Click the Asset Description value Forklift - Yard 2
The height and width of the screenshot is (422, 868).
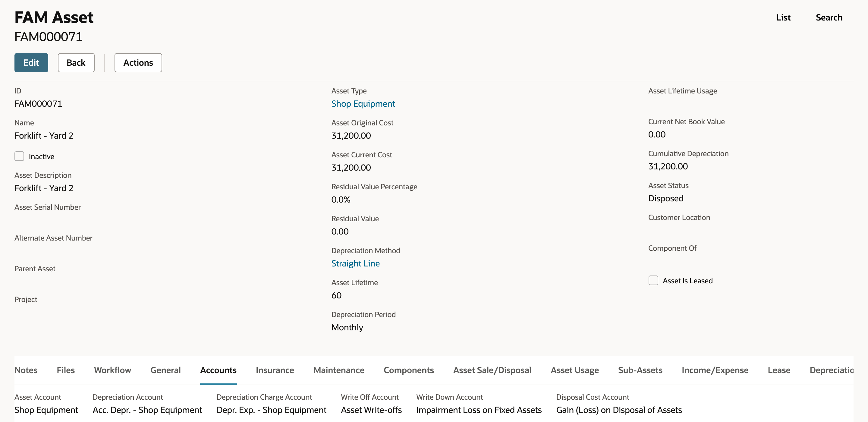44,188
